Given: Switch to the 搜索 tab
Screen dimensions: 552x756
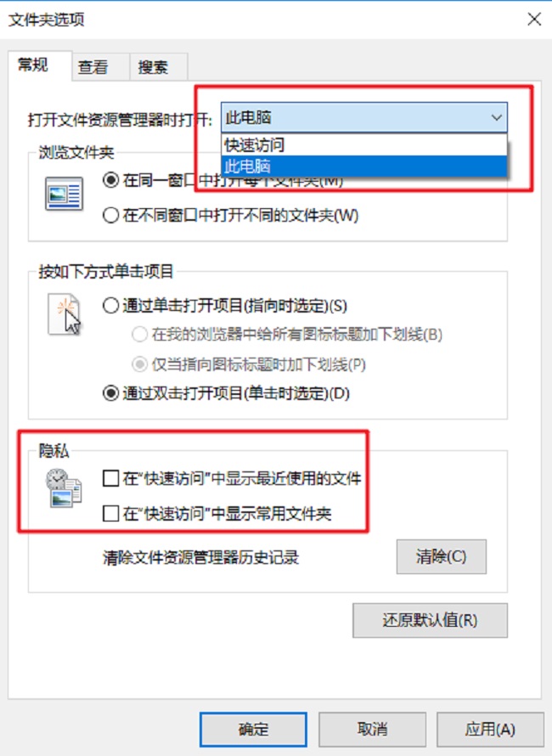Looking at the screenshot, I should point(153,67).
